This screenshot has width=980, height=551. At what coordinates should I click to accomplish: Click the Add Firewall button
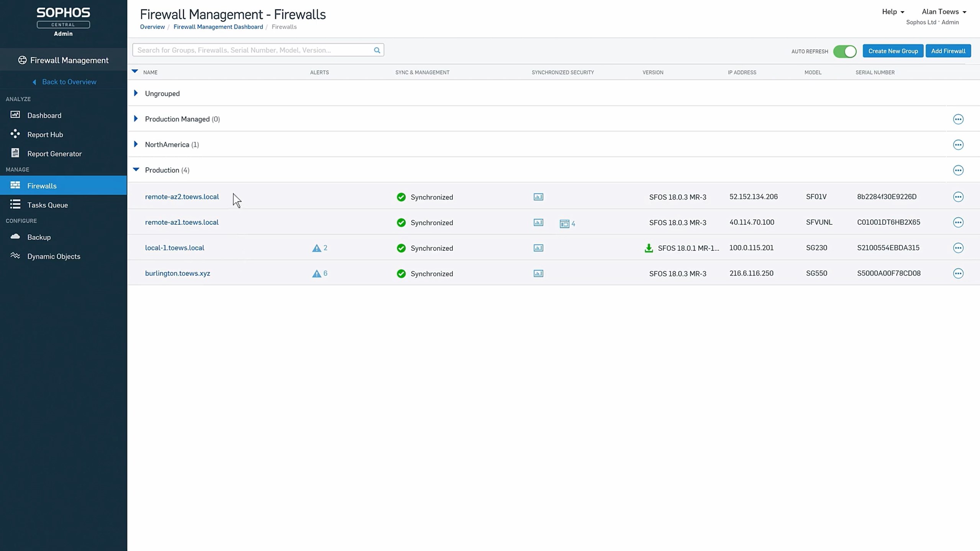click(x=948, y=51)
